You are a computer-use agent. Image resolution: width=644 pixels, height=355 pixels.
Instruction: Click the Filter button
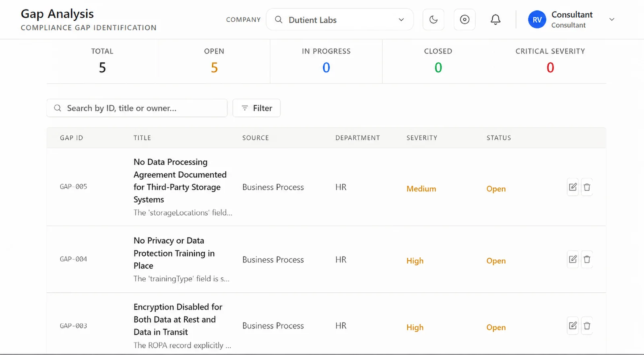(x=256, y=108)
